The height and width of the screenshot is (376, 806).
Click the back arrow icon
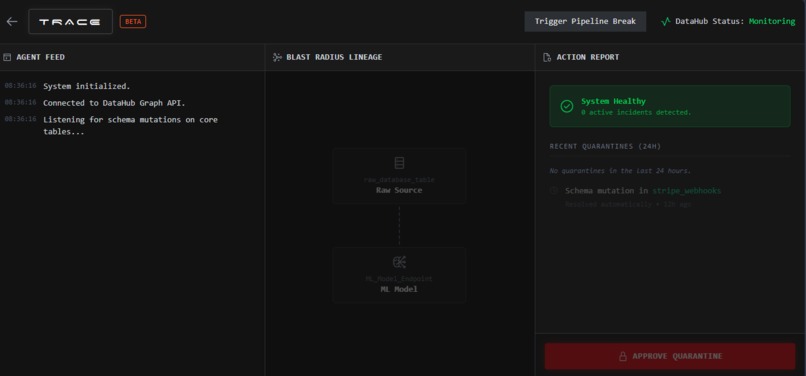[x=12, y=22]
